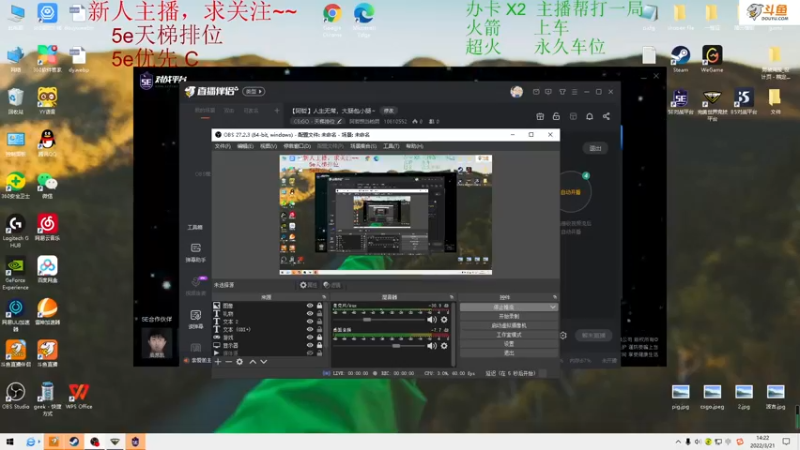Image resolution: width=800 pixels, height=450 pixels.
Task: Expand the 类型 pill in 直播伴侣 header
Action: [x=254, y=91]
